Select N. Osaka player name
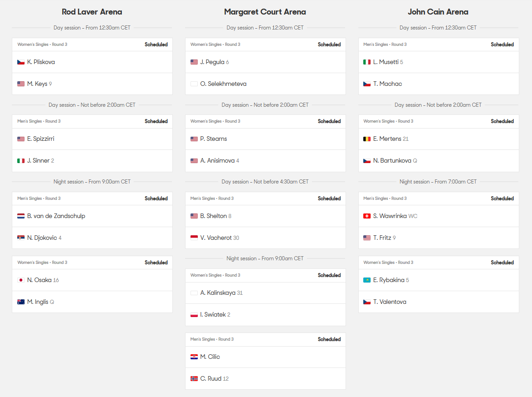Viewport: 532px width, 397px height. coord(40,280)
